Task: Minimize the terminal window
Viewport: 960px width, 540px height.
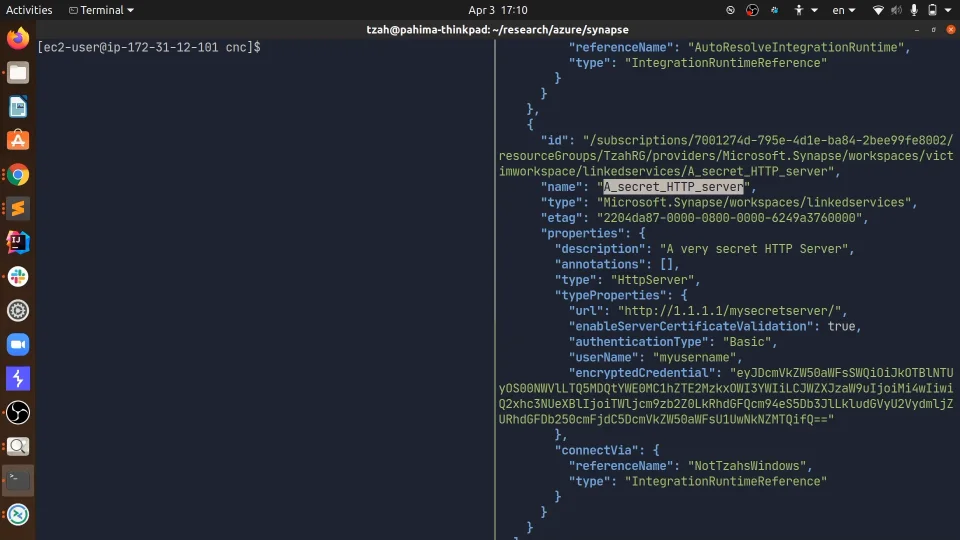Action: pos(917,29)
